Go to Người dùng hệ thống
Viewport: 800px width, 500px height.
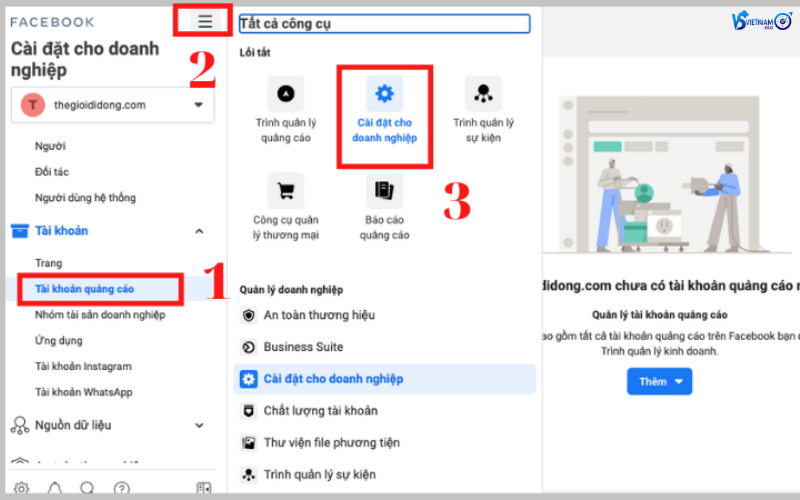[x=85, y=197]
